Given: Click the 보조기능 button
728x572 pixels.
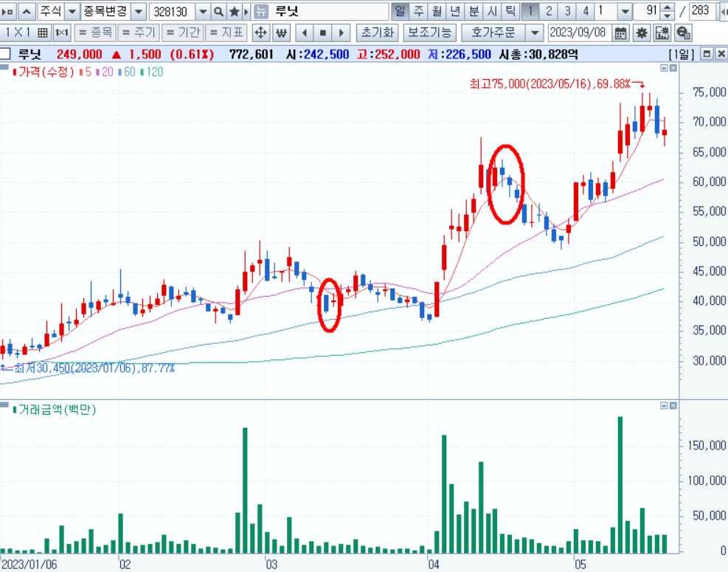Looking at the screenshot, I should pyautogui.click(x=430, y=33).
